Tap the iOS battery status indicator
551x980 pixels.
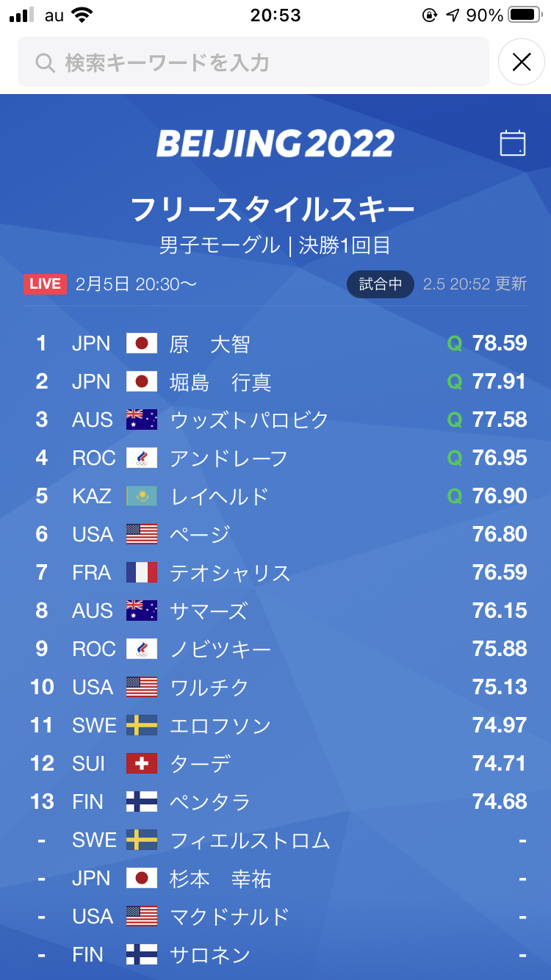click(x=525, y=15)
